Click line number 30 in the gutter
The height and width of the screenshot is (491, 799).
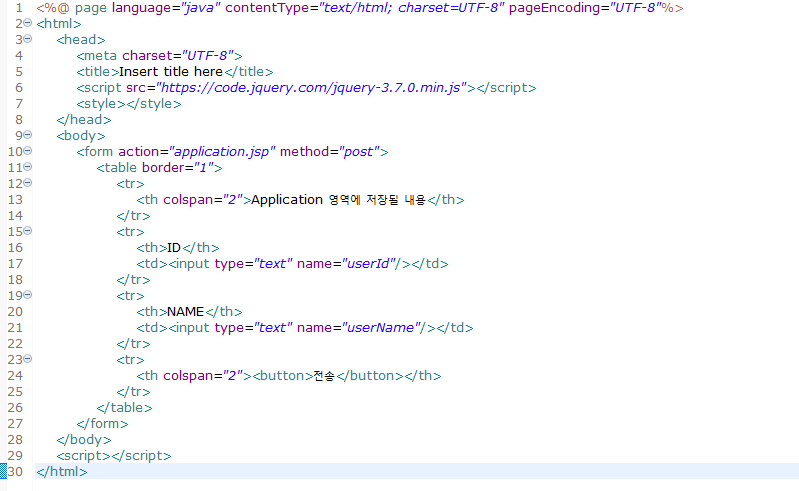point(15,472)
